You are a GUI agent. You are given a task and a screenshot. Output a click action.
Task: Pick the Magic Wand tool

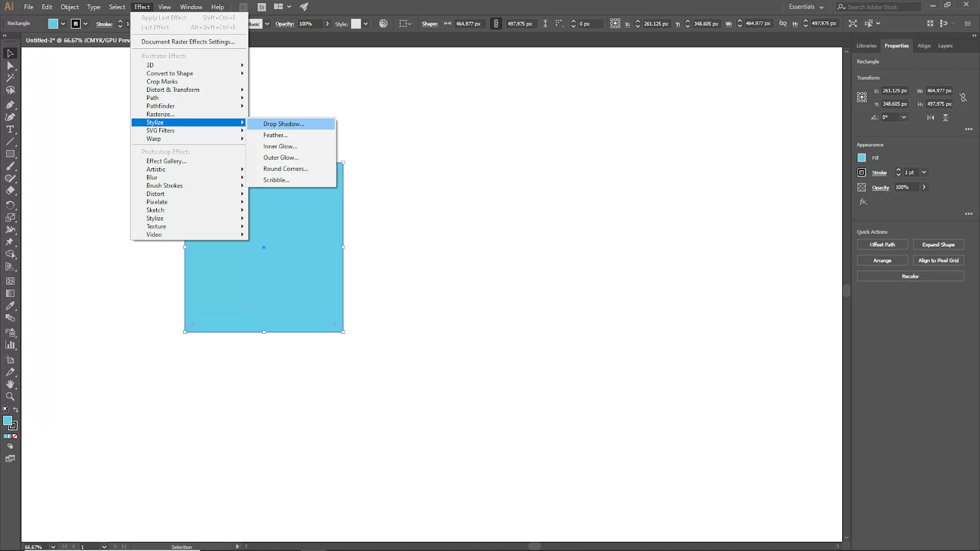[10, 78]
